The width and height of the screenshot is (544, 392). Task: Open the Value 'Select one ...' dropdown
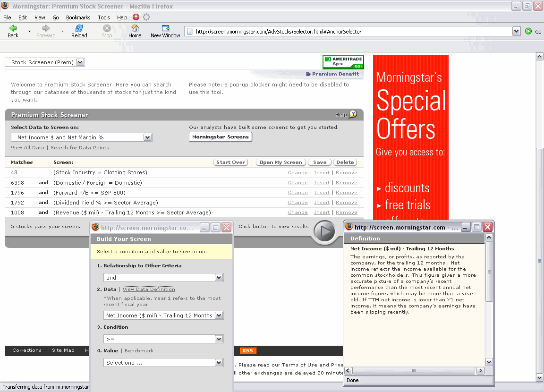[218, 363]
